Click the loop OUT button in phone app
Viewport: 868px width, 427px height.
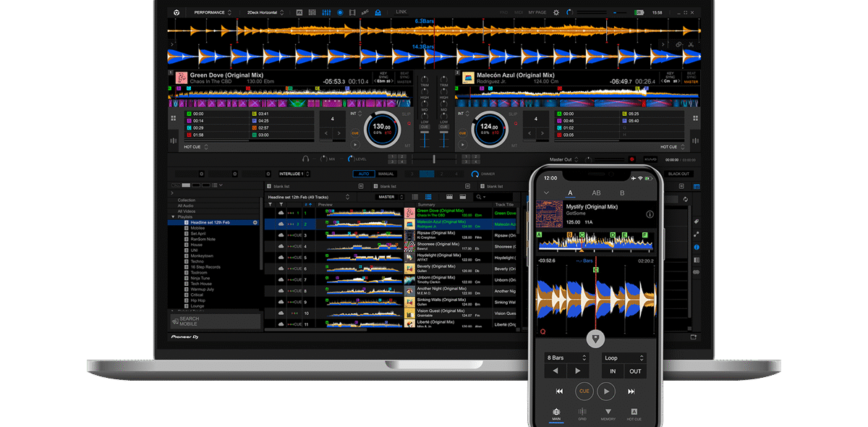[x=634, y=371]
